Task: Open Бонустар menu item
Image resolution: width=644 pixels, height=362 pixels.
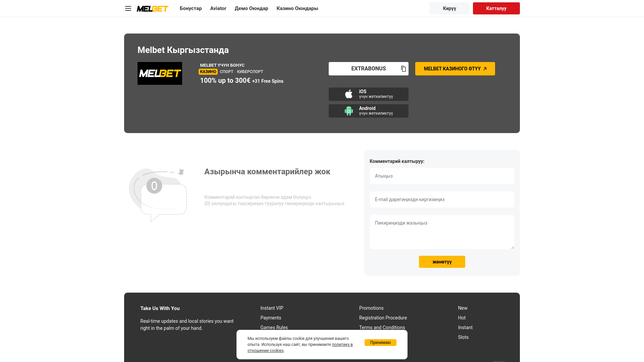Action: coord(191,8)
